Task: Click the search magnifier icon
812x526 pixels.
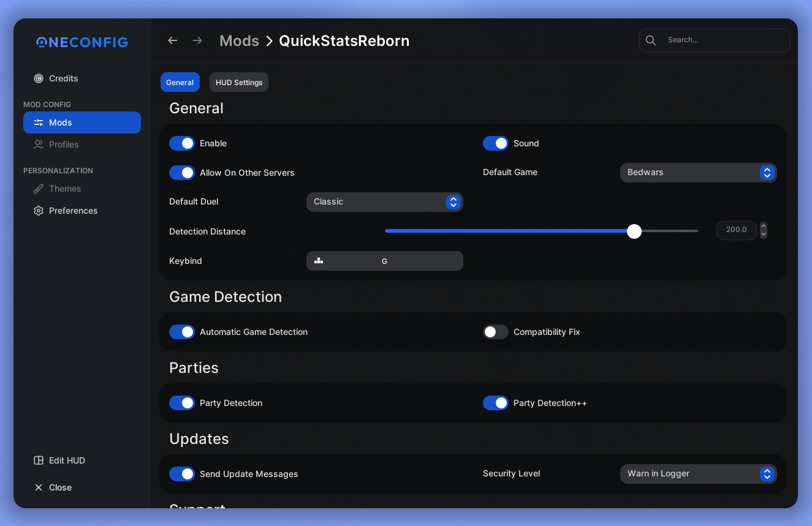Action: (x=651, y=40)
